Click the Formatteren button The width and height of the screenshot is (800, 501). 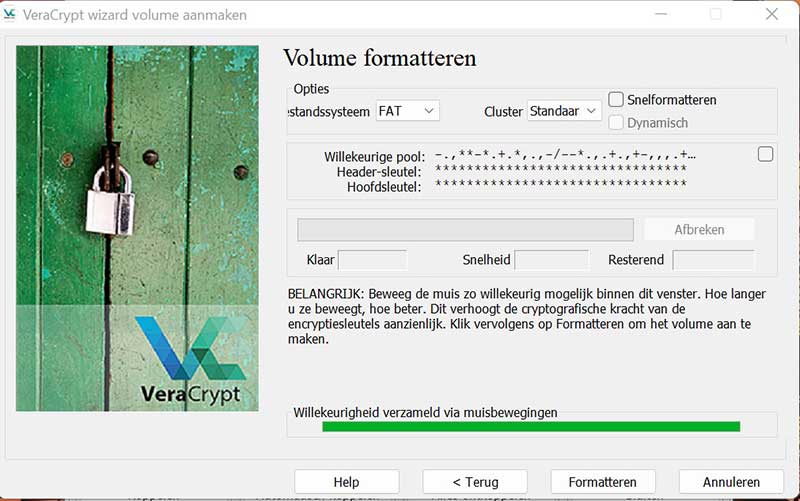(603, 482)
